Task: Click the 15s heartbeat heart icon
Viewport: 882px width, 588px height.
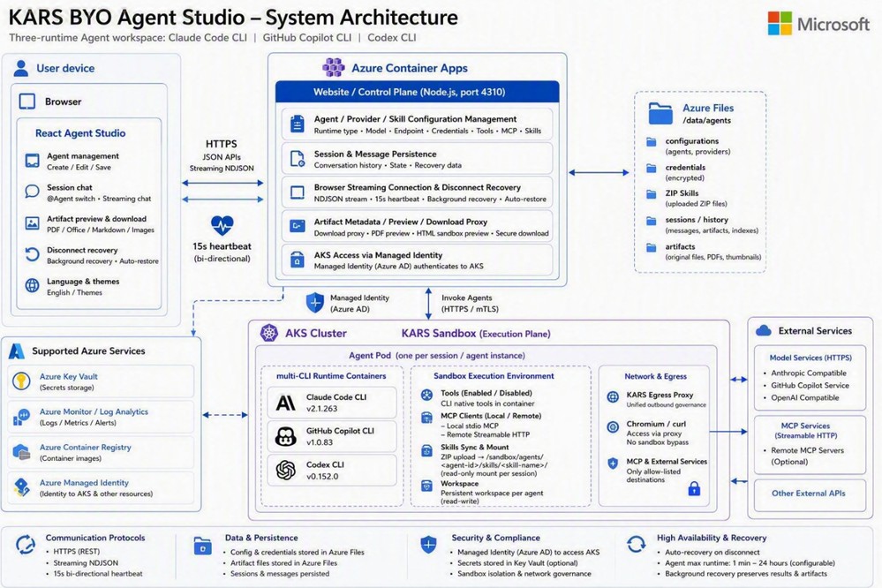Action: click(222, 225)
